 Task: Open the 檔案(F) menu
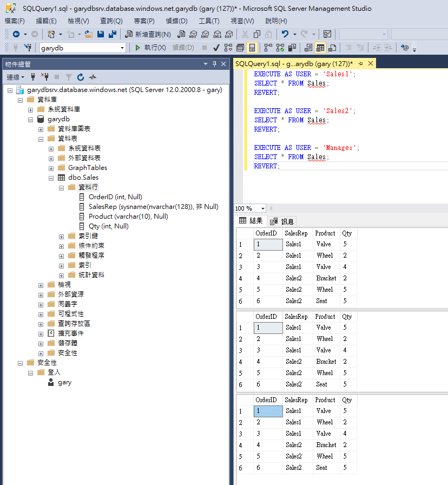click(x=15, y=21)
